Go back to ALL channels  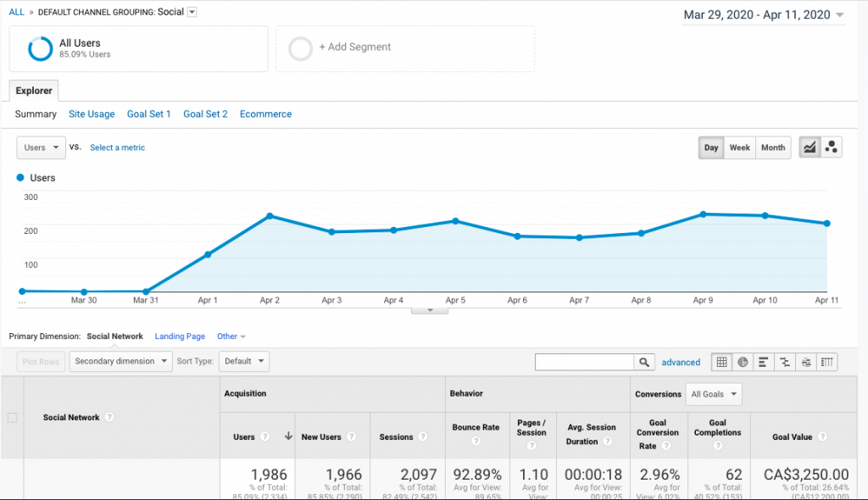pos(17,12)
